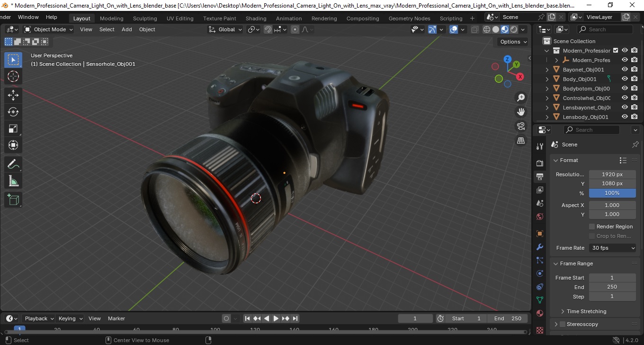Click the pan view hand icon
Screen dimensions: 644x345
[x=521, y=112]
